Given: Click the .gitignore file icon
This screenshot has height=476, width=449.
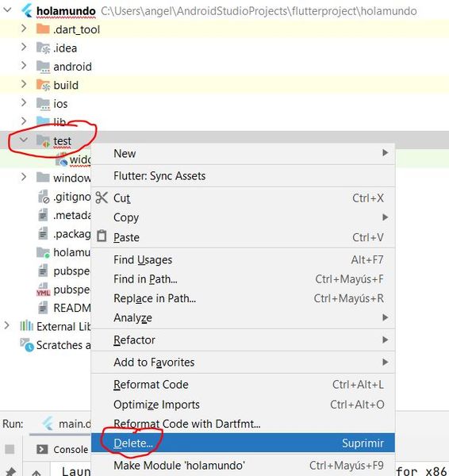Looking at the screenshot, I should [44, 197].
